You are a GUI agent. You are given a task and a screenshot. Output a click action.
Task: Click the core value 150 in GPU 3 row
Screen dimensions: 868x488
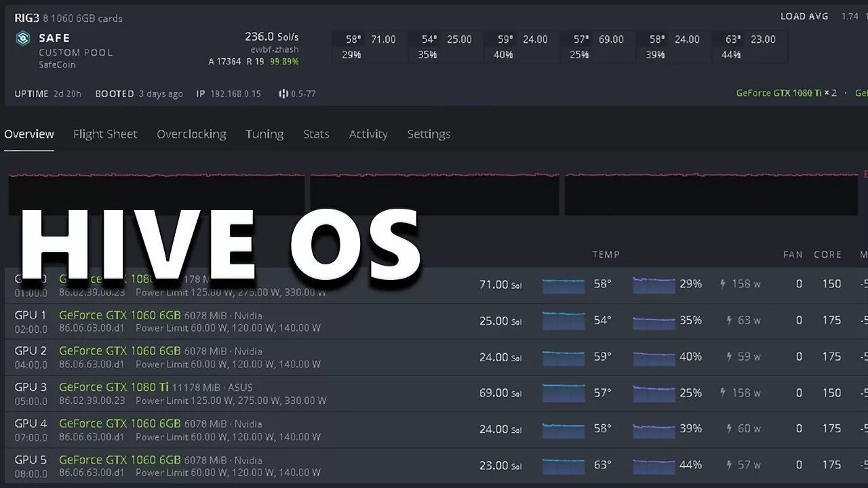click(831, 392)
